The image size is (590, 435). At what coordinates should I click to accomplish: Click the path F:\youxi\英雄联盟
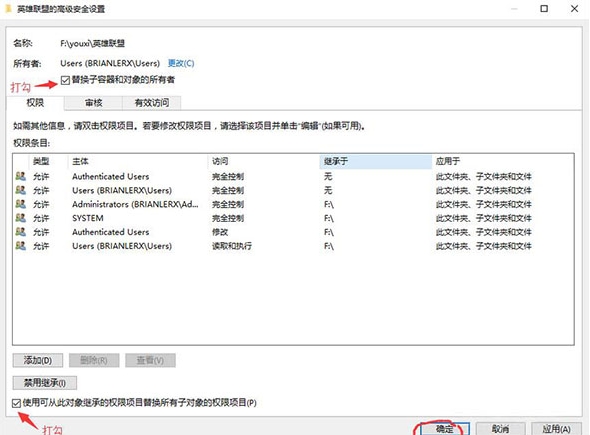tap(93, 43)
